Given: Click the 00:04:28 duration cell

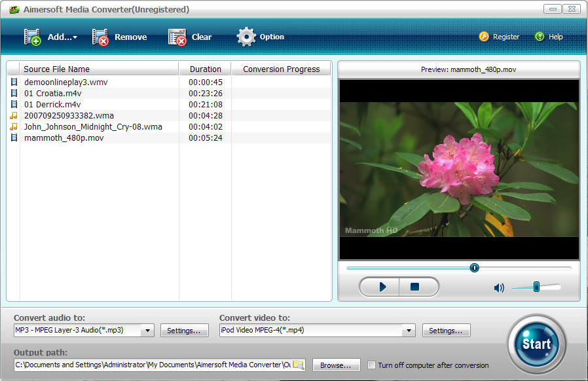Looking at the screenshot, I should 206,116.
